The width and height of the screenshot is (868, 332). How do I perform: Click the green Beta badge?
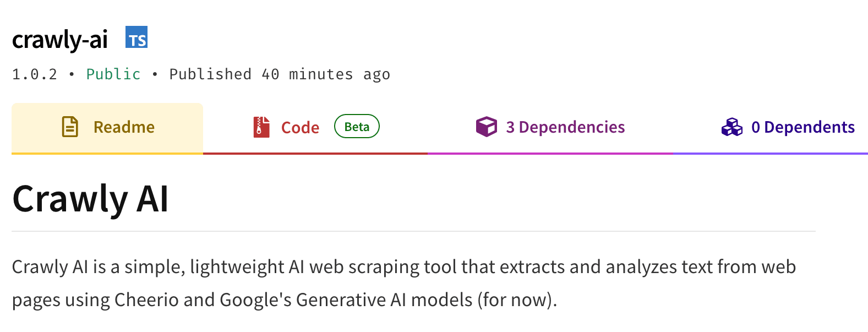(x=357, y=126)
